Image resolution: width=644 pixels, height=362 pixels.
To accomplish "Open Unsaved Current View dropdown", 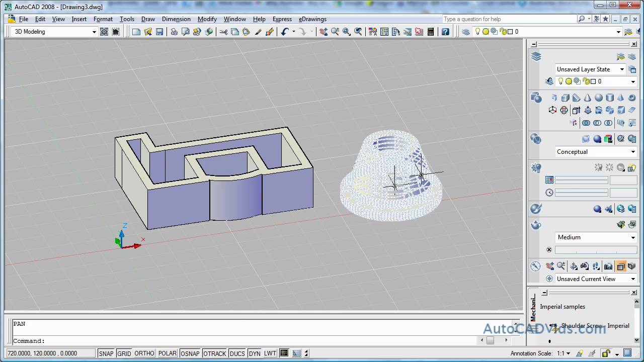I will [x=596, y=279].
